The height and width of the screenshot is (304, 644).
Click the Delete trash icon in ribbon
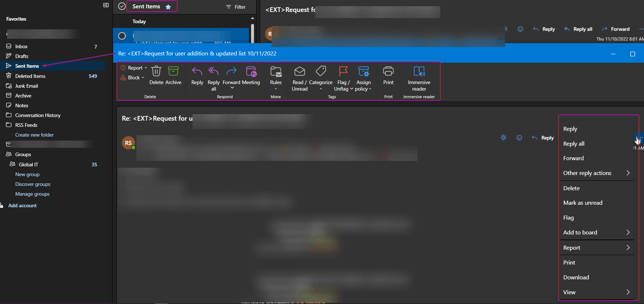156,71
